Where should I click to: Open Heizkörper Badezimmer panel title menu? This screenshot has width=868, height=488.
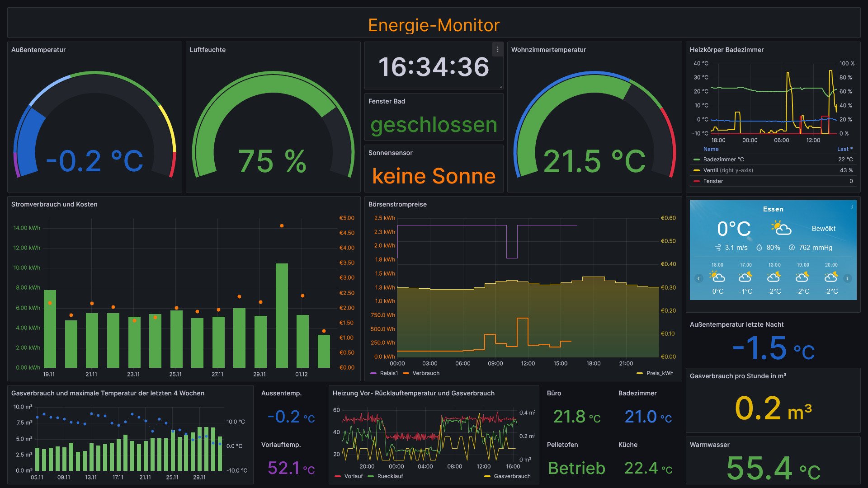pyautogui.click(x=726, y=50)
